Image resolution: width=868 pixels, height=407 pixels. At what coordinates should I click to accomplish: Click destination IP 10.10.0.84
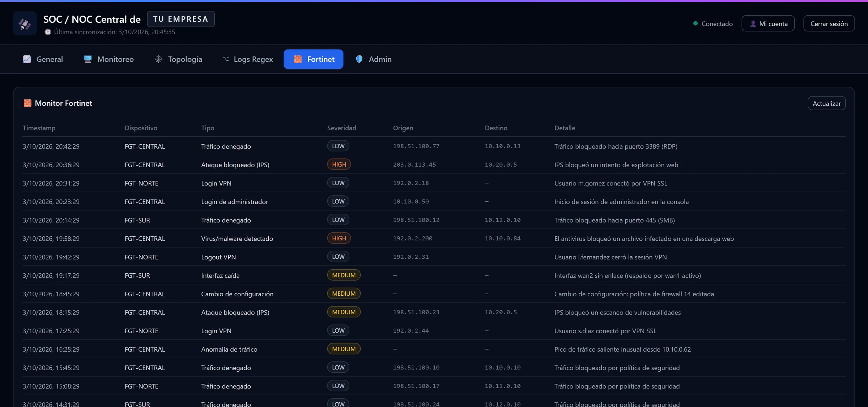point(503,238)
